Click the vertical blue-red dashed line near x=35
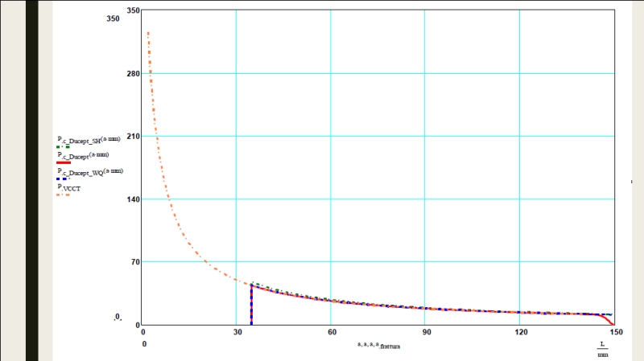644x361 pixels. coord(252,306)
